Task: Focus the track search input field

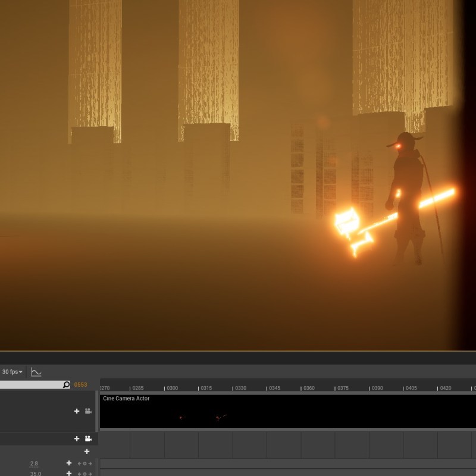Action: click(30, 385)
